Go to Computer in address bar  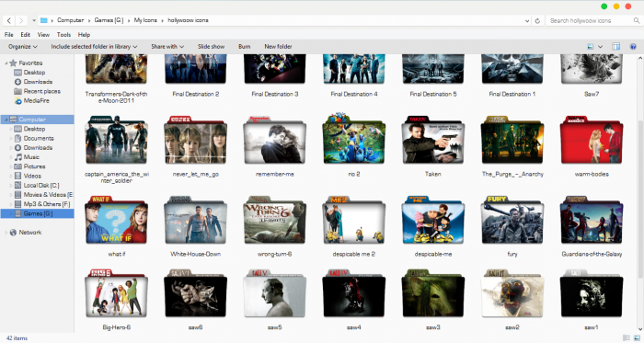pyautogui.click(x=70, y=20)
